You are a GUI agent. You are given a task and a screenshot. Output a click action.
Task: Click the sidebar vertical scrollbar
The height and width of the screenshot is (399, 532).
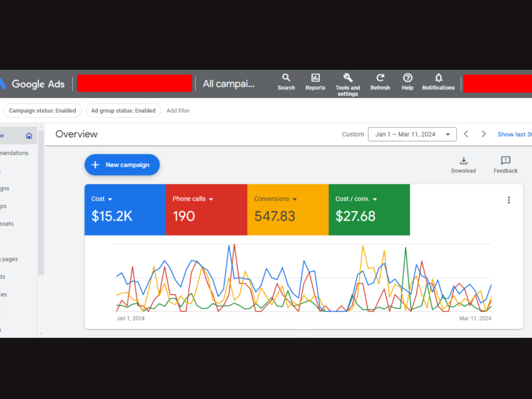[x=41, y=203]
